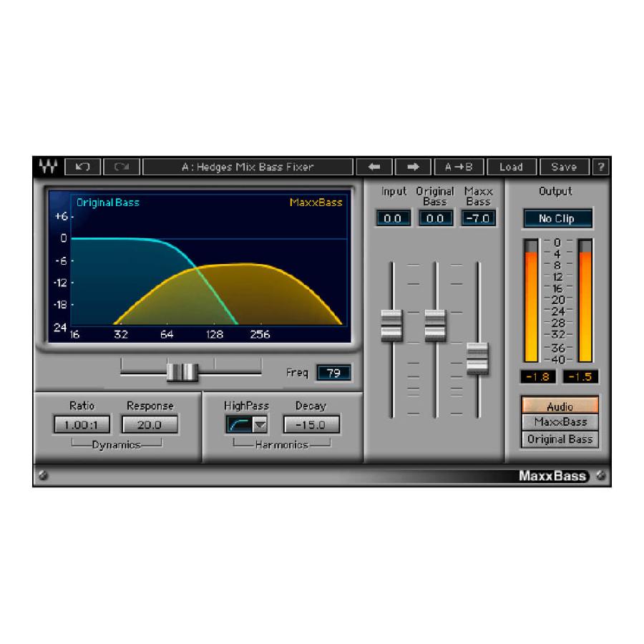
Task: Click the Original Bass gain value 0.0
Action: click(435, 218)
